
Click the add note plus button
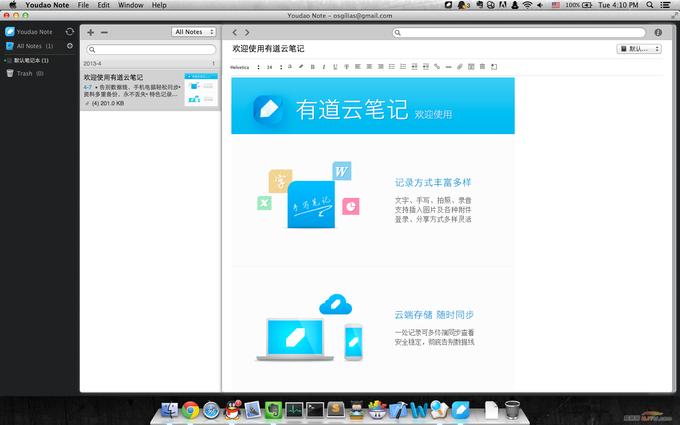(91, 32)
